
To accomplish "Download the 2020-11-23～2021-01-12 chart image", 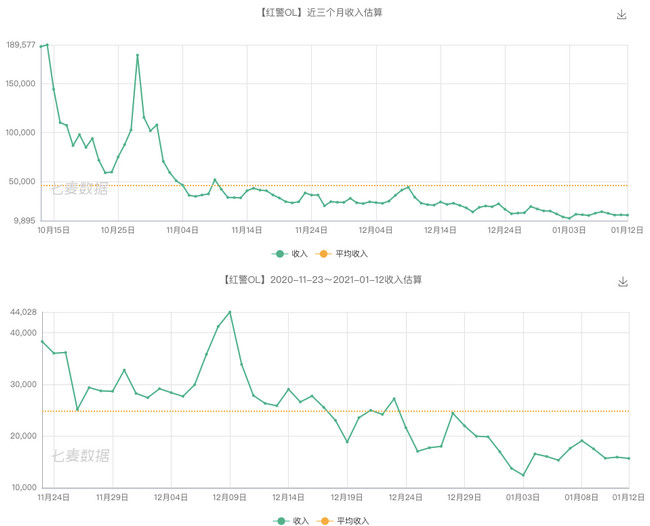I will 622,282.
